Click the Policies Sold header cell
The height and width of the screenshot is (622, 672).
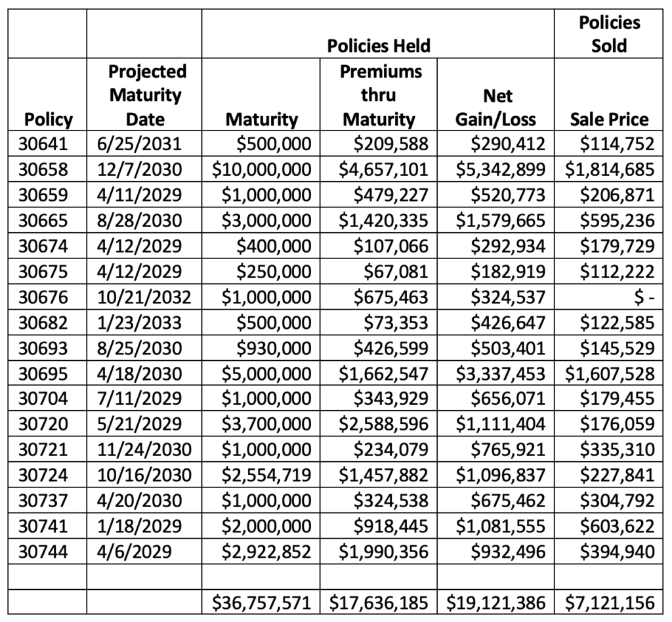click(x=608, y=34)
